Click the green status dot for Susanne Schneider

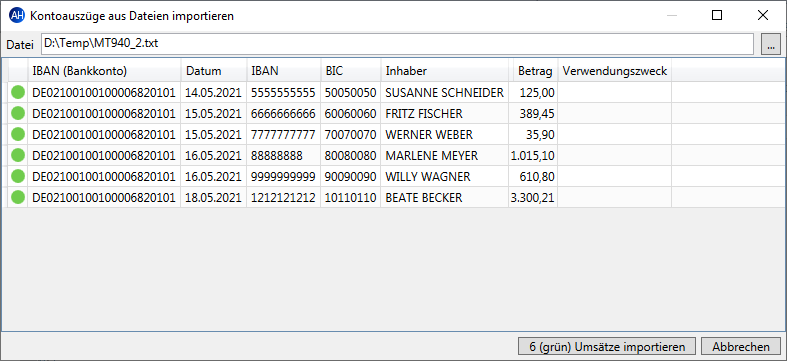pyautogui.click(x=18, y=92)
